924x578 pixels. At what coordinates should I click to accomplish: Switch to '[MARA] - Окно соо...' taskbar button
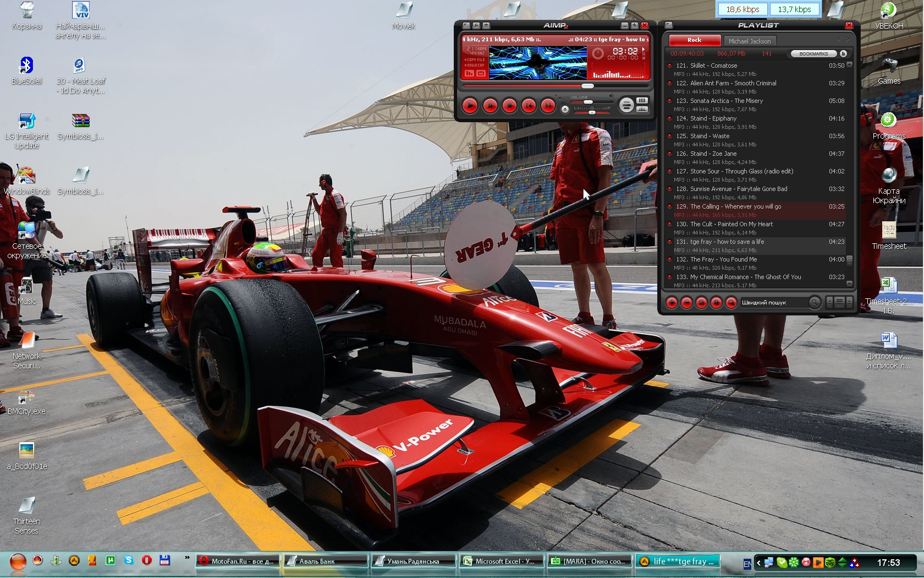[589, 561]
